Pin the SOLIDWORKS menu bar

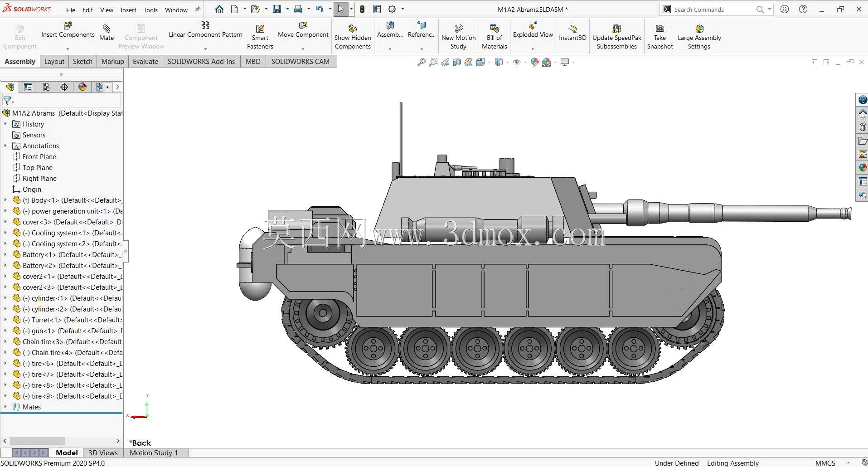198,9
